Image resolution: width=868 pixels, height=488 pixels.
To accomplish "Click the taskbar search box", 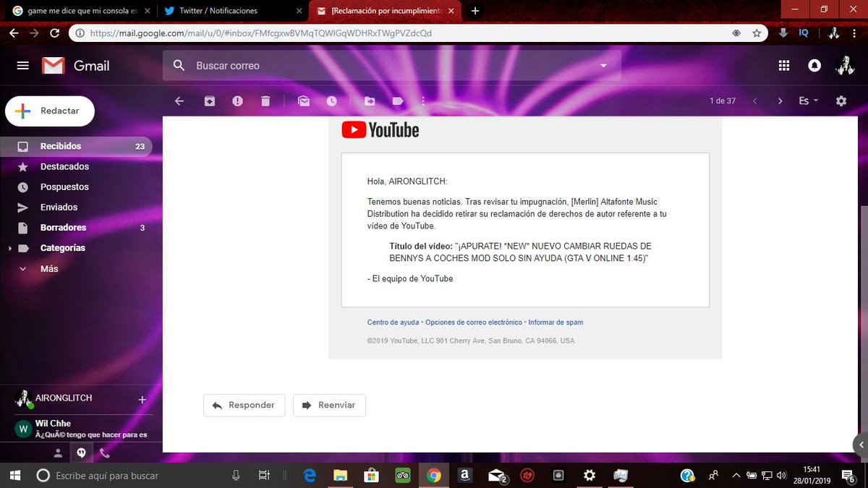I will 140,476.
